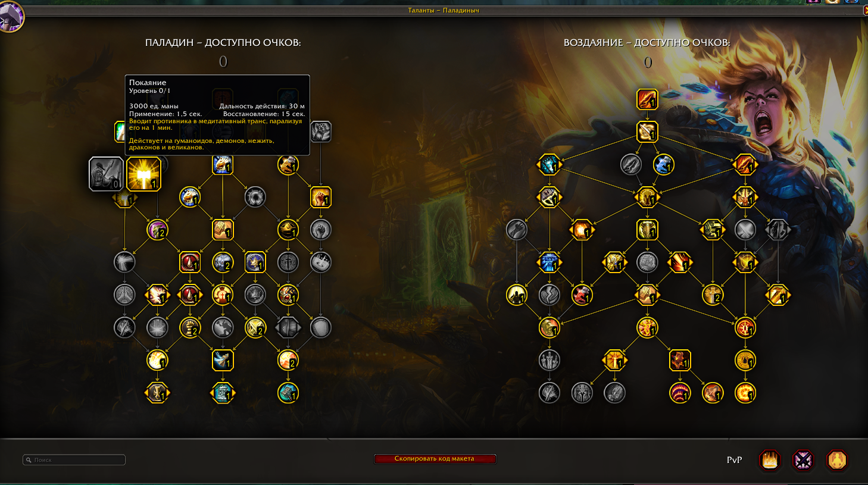Viewport: 868px width, 485px height.
Task: Click Скопировать код макета button
Action: [435, 459]
